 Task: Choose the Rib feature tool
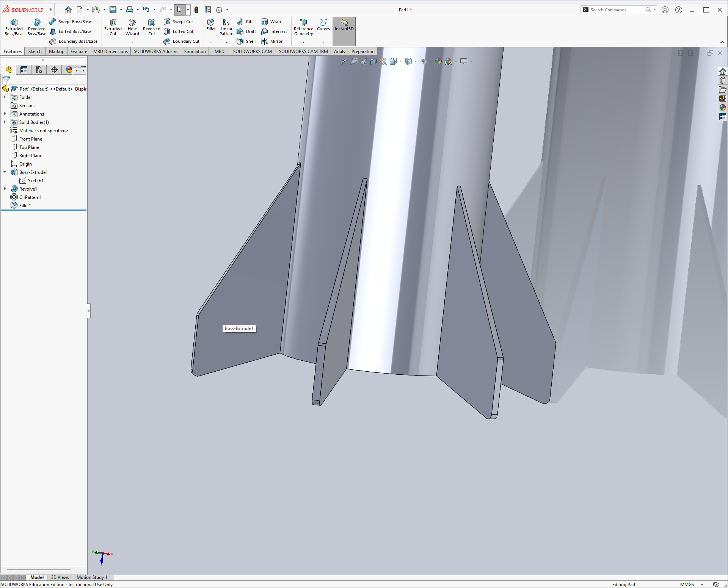[x=245, y=22]
